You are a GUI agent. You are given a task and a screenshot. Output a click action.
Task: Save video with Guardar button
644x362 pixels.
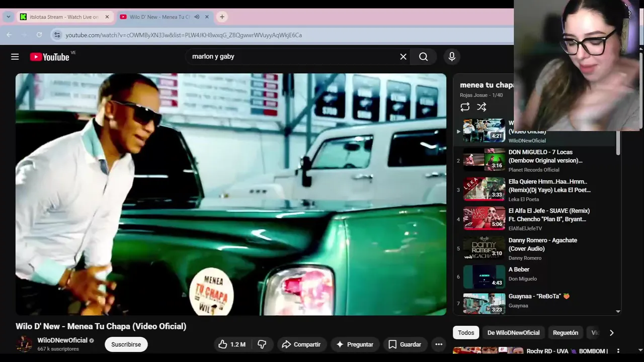point(405,344)
